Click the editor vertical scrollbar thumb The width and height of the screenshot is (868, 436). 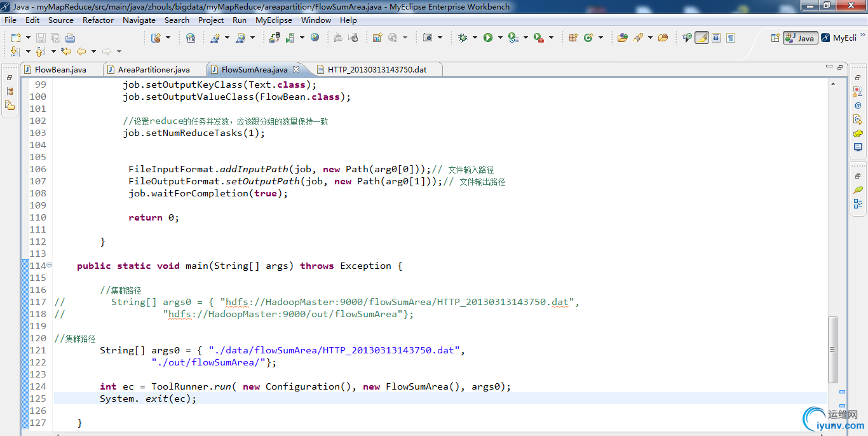832,350
